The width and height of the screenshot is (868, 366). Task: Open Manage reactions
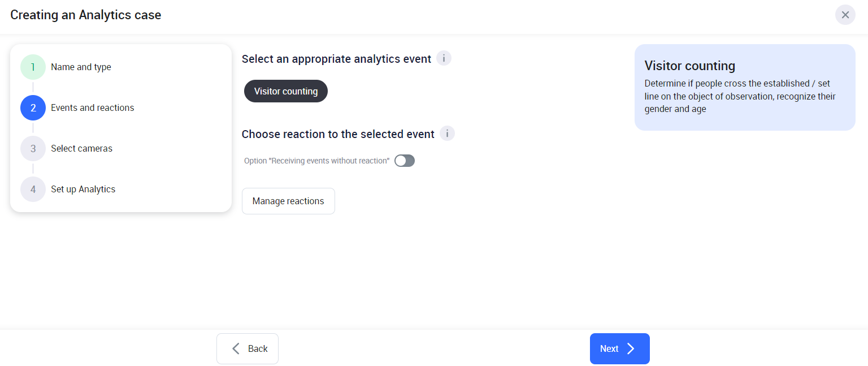(288, 201)
